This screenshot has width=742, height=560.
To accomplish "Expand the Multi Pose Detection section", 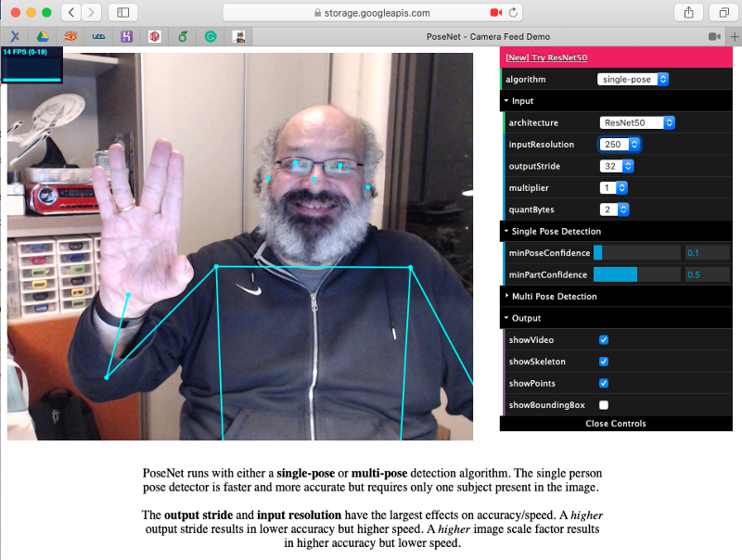I will click(554, 297).
